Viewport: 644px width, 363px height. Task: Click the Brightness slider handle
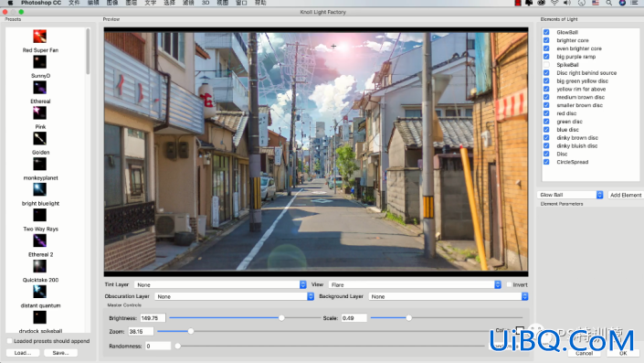(281, 318)
